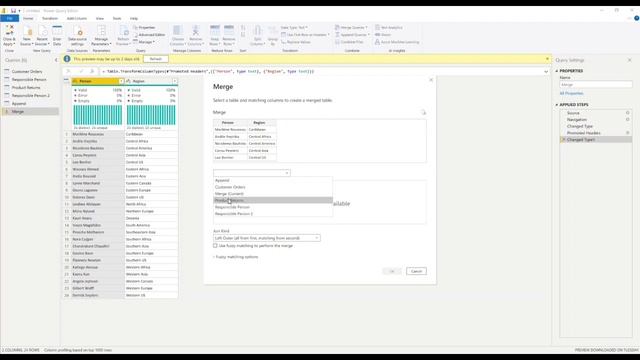Open the Merge Queries dropdown
Screen dimensions: 640x360
(351, 27)
